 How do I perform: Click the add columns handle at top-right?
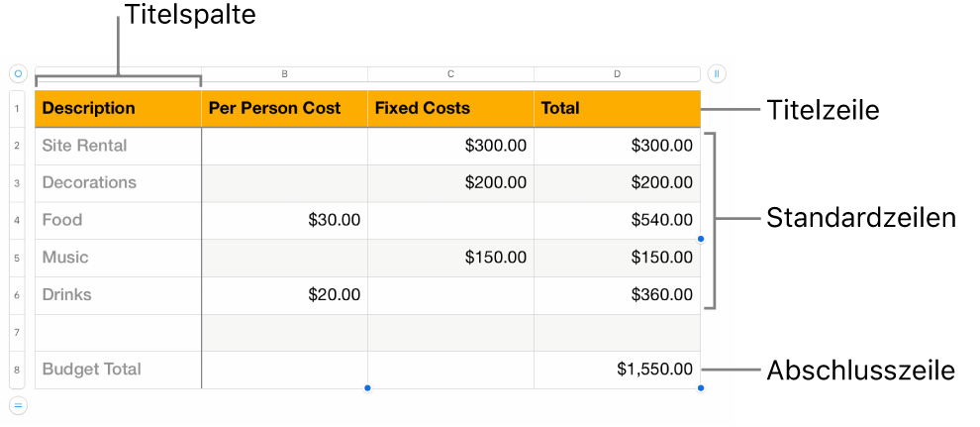pos(718,73)
